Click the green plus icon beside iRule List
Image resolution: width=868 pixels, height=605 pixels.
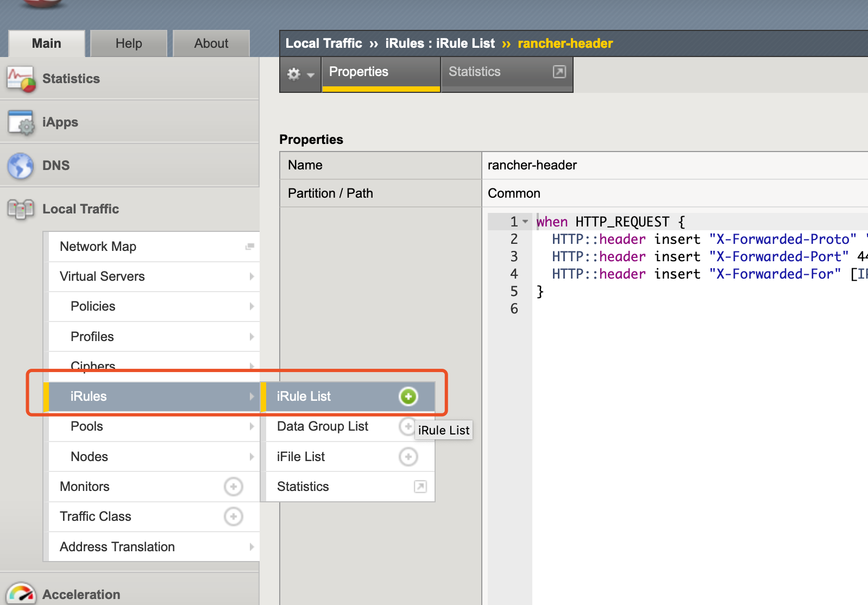click(408, 396)
